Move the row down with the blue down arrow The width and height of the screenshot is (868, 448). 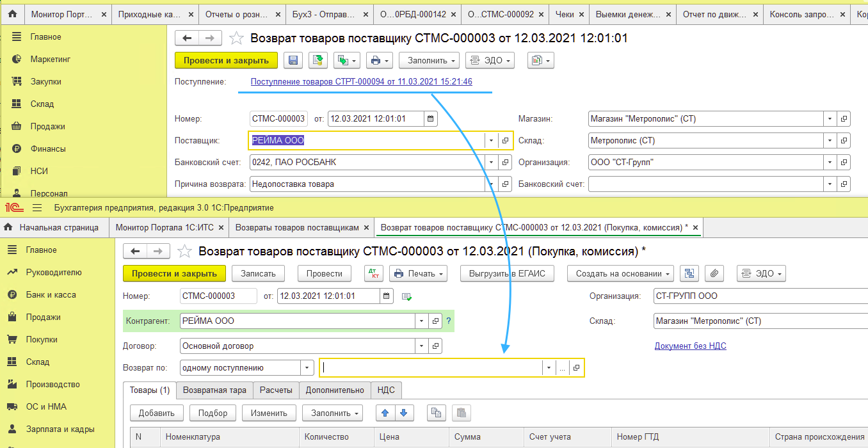tap(403, 413)
